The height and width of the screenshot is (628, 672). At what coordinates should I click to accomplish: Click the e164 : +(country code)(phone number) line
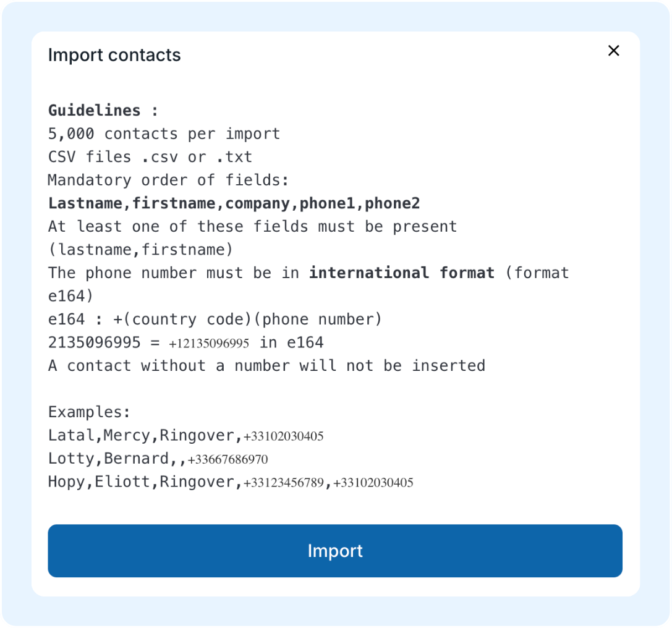[215, 320]
